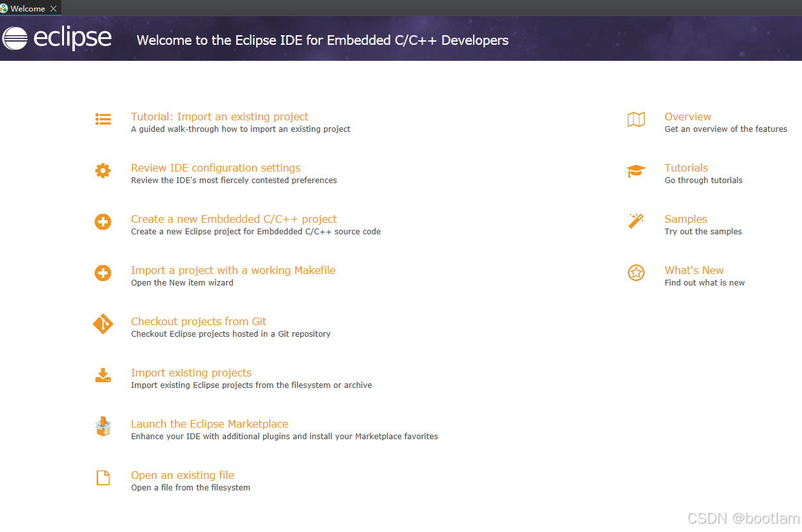Open Review IDE configuration settings
Screen dimensions: 802x532
click(216, 168)
